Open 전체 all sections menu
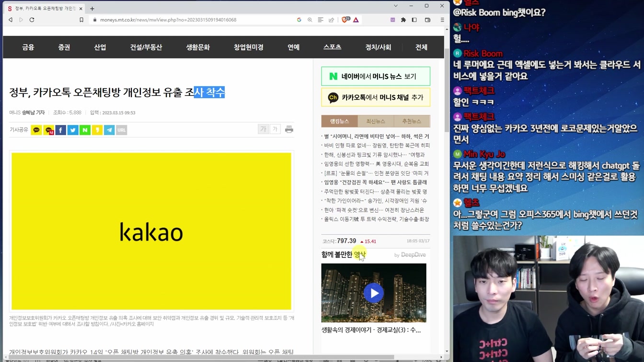Image resolution: width=644 pixels, height=362 pixels. tap(421, 47)
